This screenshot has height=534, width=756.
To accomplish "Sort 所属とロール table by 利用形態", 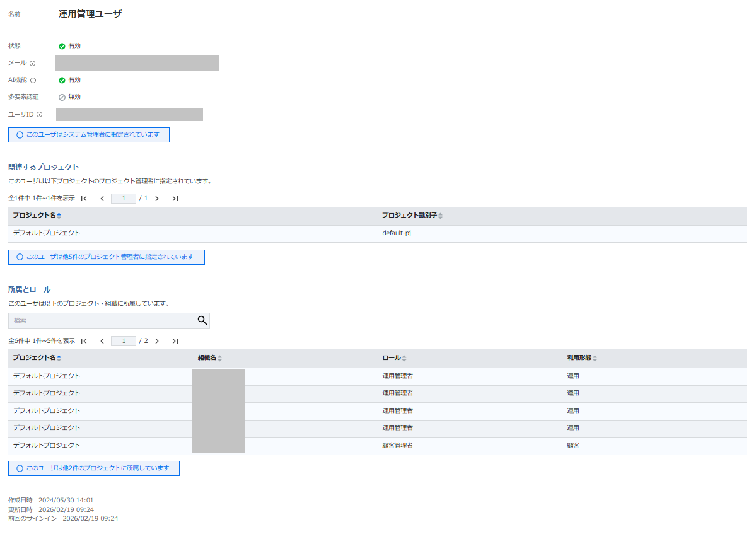I will coord(595,358).
